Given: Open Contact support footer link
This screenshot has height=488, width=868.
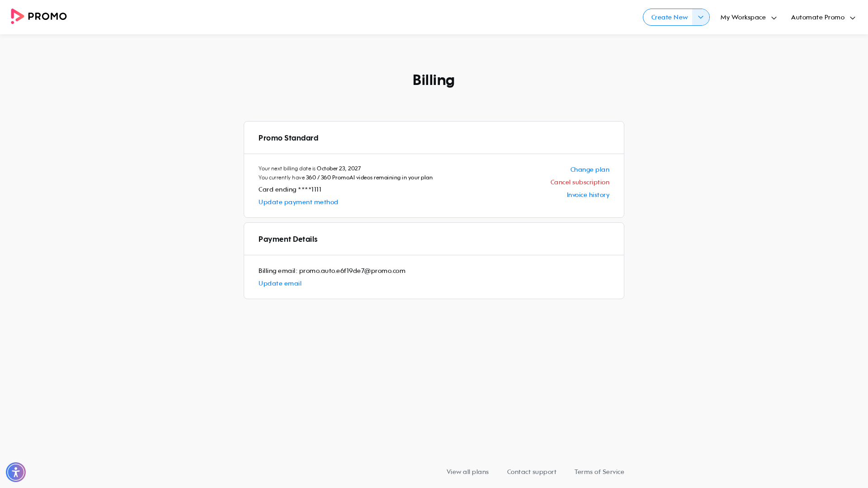Looking at the screenshot, I should point(532,472).
